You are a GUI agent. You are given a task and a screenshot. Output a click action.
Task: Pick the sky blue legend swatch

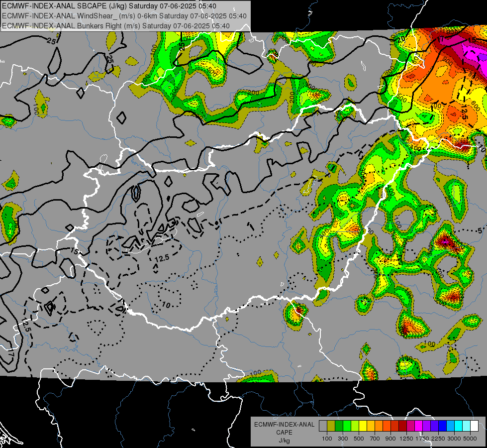coord(450,426)
